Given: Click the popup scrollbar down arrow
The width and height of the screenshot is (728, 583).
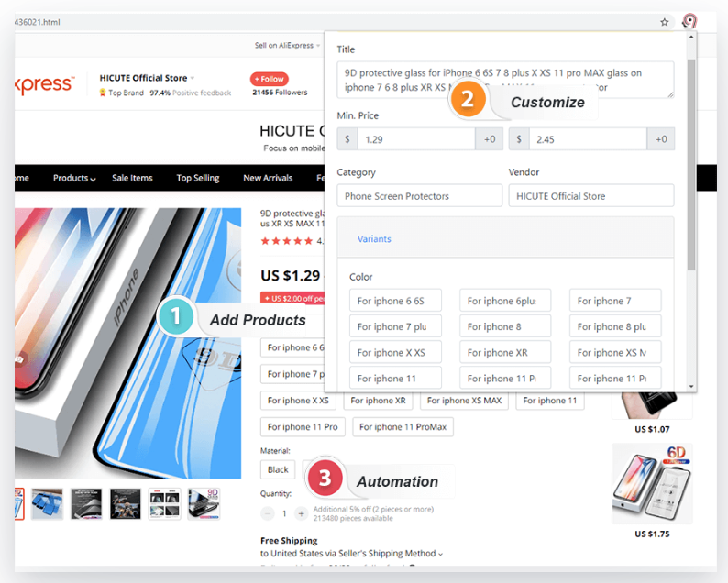Looking at the screenshot, I should 691,386.
